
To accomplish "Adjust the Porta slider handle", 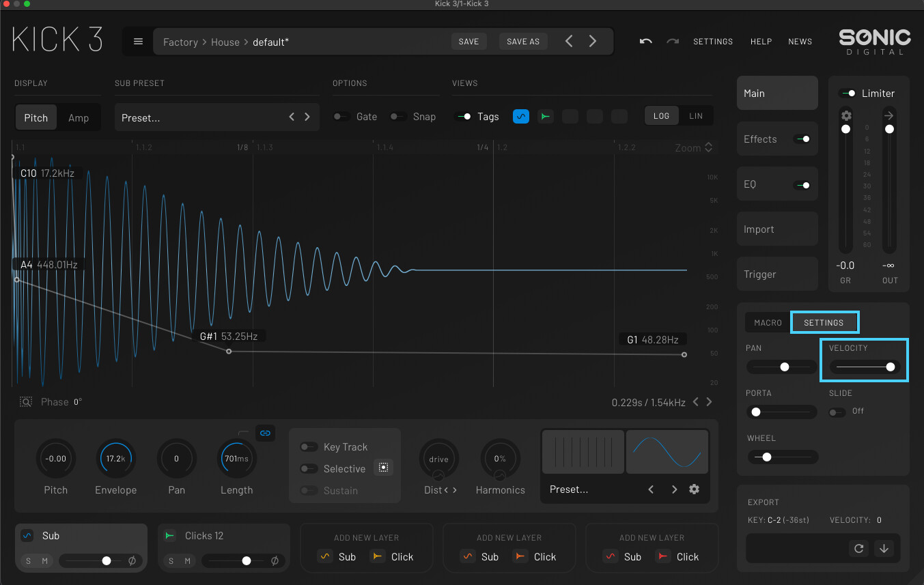I will (x=756, y=412).
